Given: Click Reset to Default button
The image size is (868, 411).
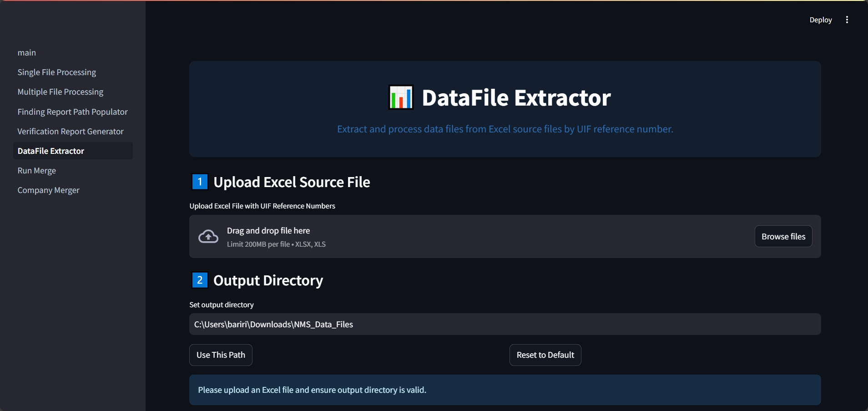Looking at the screenshot, I should pos(545,355).
